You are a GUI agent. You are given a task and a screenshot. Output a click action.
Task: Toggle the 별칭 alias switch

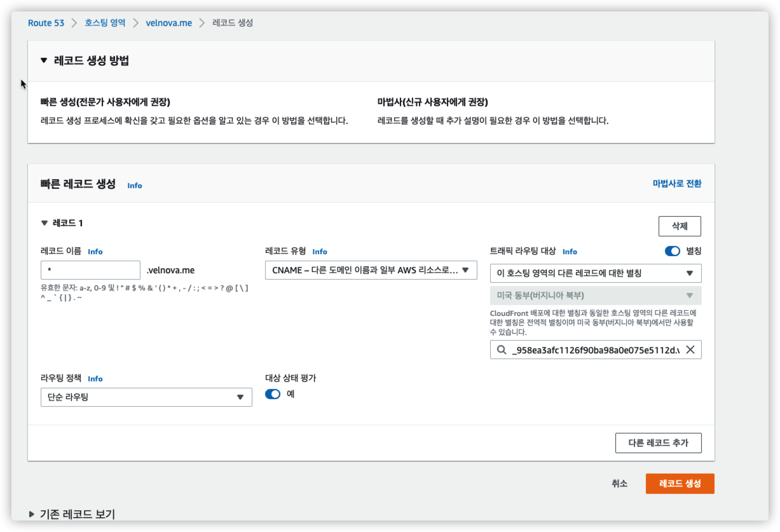pos(672,251)
